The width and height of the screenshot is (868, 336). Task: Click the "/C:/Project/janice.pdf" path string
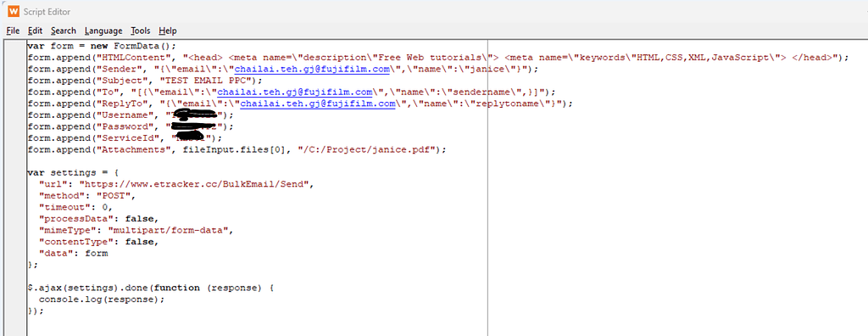click(x=365, y=149)
